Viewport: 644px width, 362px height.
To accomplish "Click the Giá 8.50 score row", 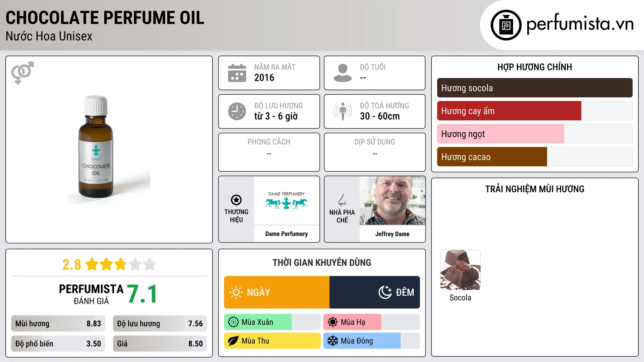I will click(x=160, y=344).
